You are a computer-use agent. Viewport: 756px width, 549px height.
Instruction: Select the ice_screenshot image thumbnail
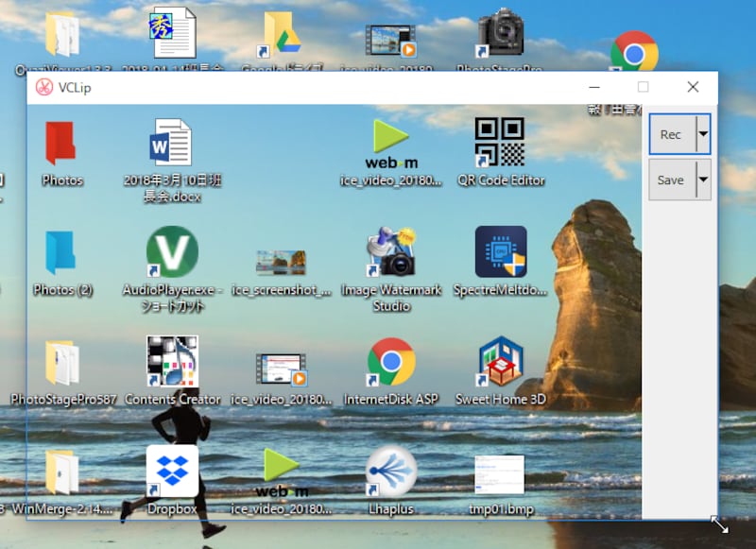tap(281, 263)
